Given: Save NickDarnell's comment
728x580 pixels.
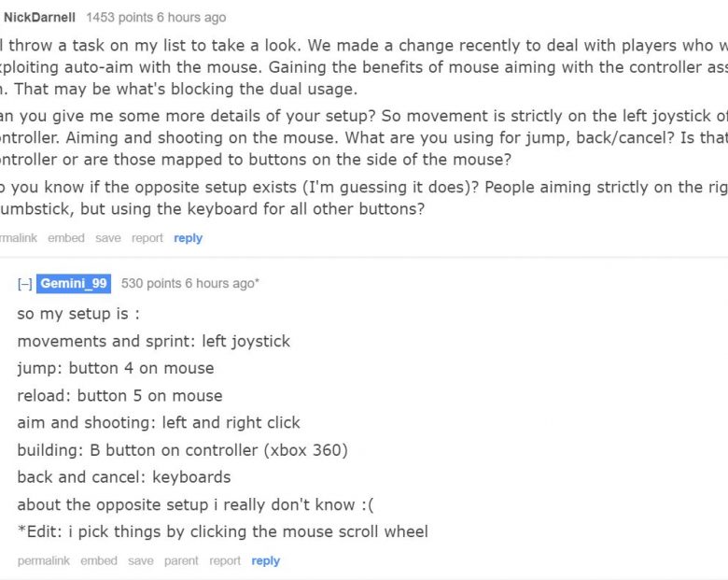Looking at the screenshot, I should click(107, 238).
